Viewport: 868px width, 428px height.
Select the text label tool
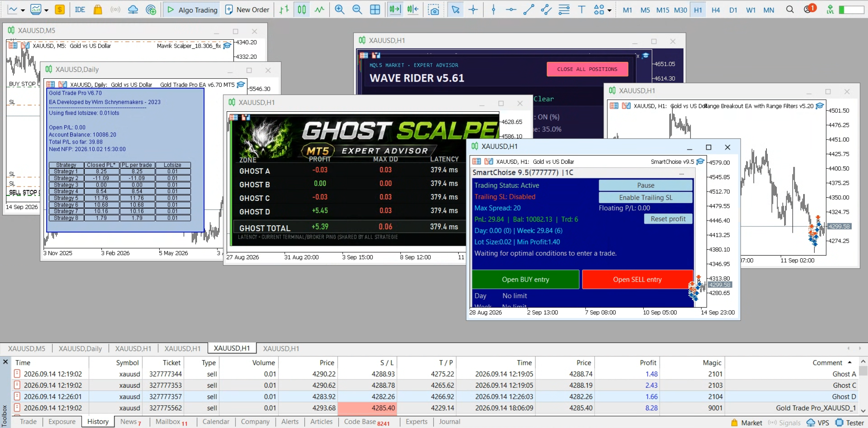pyautogui.click(x=581, y=9)
